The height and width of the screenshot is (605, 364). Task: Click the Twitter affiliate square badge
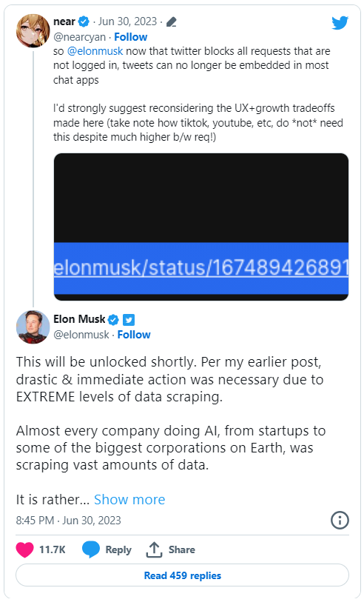coord(129,320)
